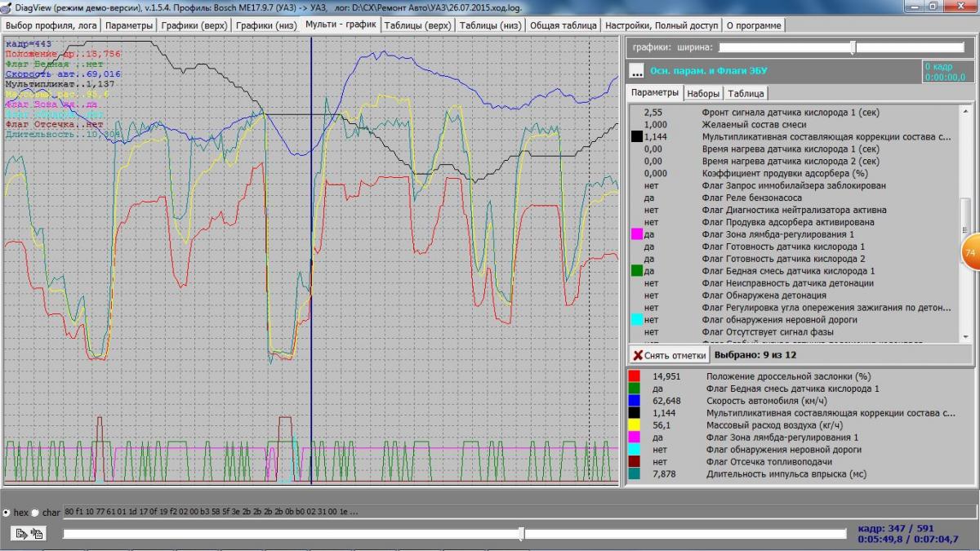
Task: Click the first copy icon beside playback slider
Action: tap(22, 533)
